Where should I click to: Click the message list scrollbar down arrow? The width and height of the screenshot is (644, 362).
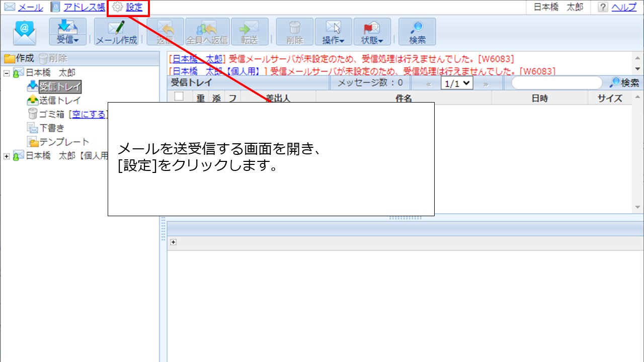[638, 207]
